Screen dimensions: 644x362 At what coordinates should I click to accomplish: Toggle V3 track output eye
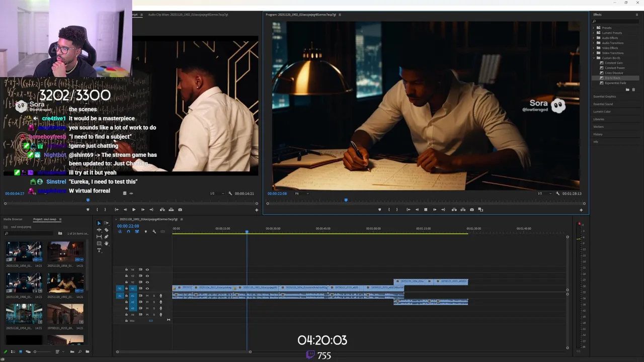tap(147, 276)
